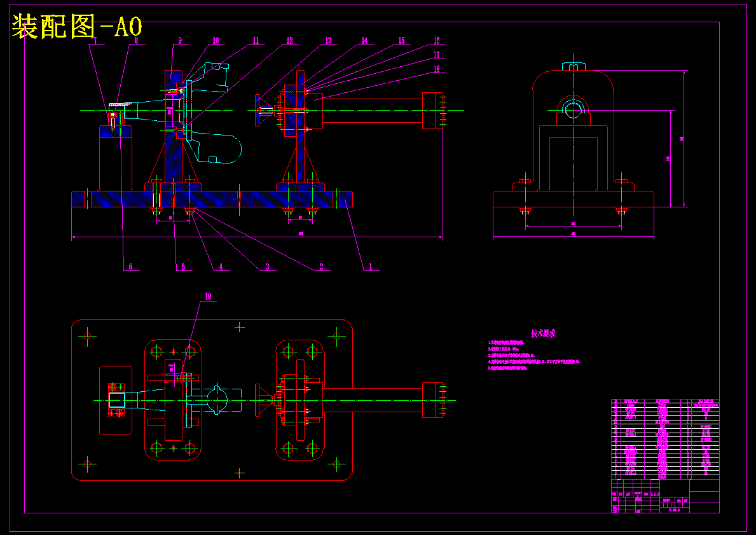Screen dimensions: 756x535
Task: Pick part label number 18
Action: pos(436,69)
